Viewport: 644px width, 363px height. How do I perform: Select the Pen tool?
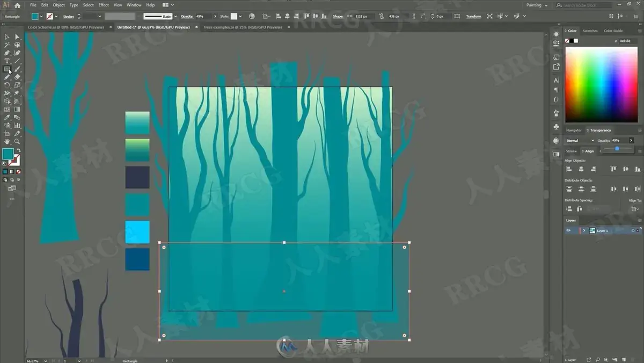tap(7, 53)
